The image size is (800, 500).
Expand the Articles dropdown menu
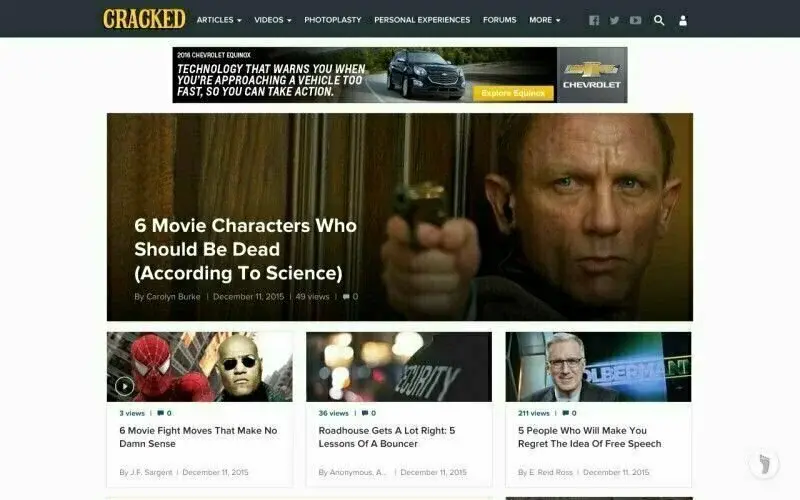[x=219, y=20]
